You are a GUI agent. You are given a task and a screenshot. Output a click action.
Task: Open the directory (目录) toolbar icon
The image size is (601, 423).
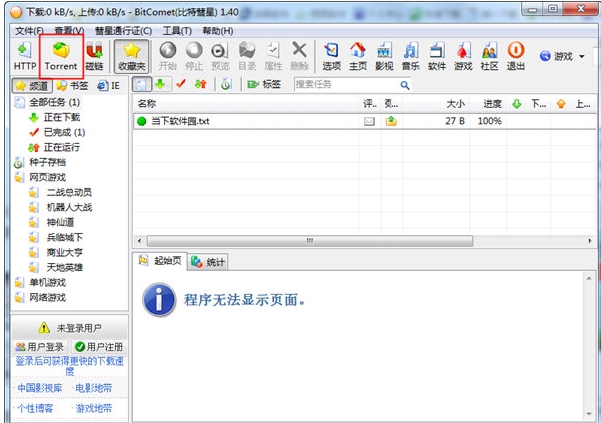(247, 56)
